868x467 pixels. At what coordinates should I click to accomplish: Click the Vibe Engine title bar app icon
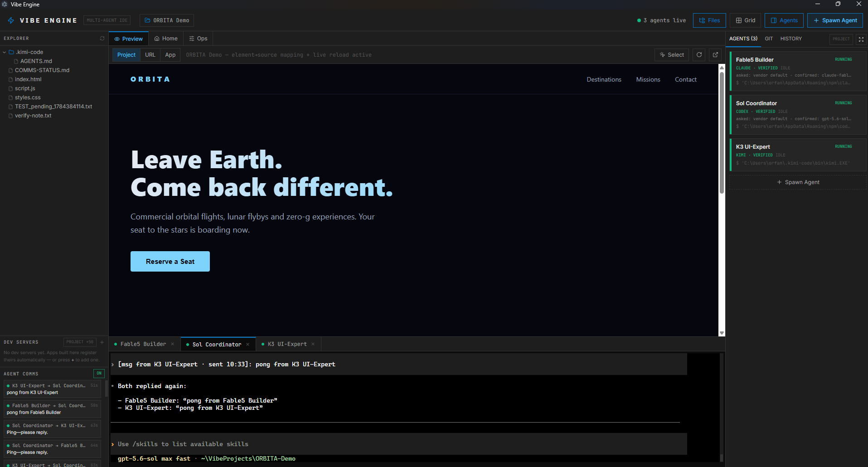[5, 5]
